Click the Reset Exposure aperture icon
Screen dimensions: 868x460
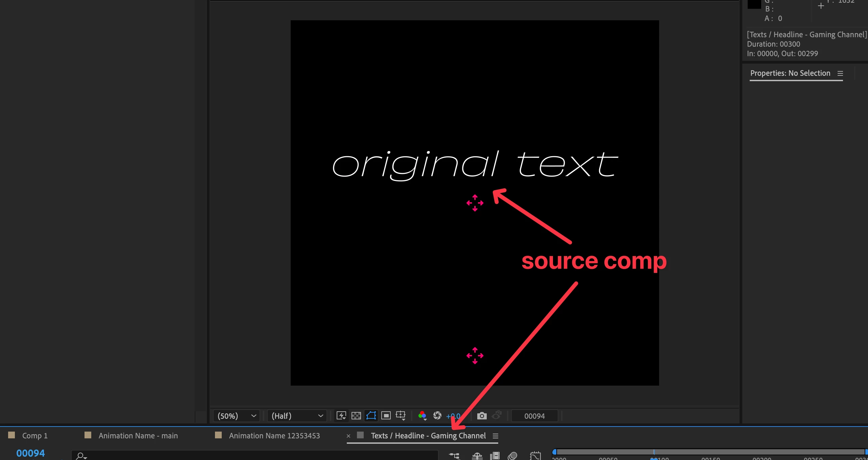(x=437, y=416)
